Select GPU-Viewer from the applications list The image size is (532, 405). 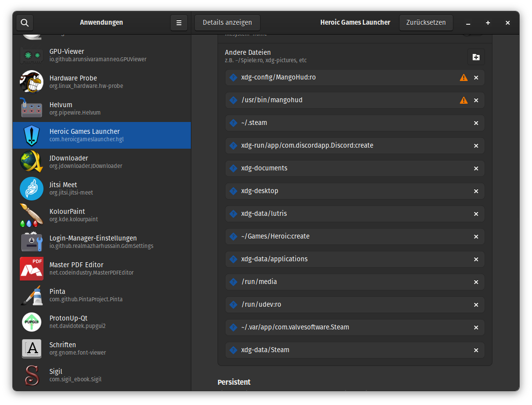tap(102, 55)
